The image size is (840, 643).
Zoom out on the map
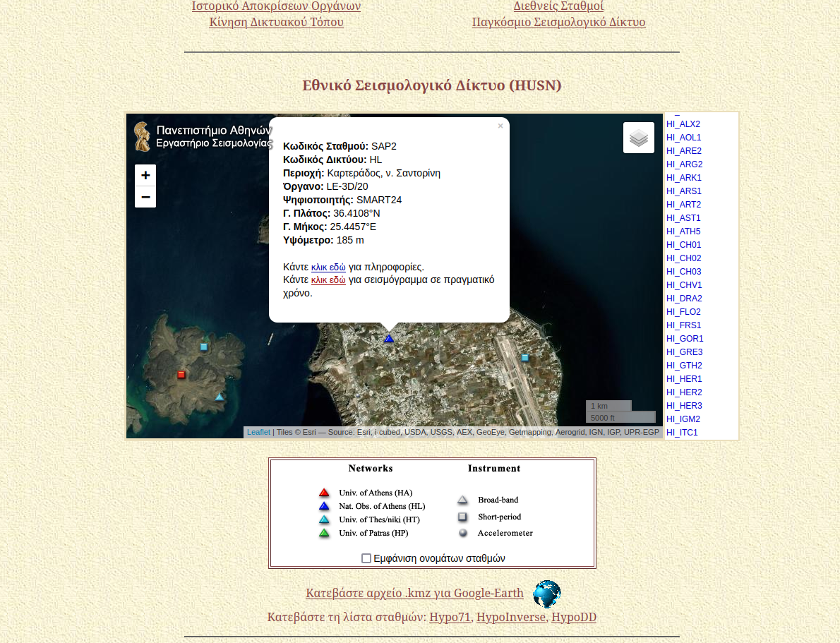(145, 197)
